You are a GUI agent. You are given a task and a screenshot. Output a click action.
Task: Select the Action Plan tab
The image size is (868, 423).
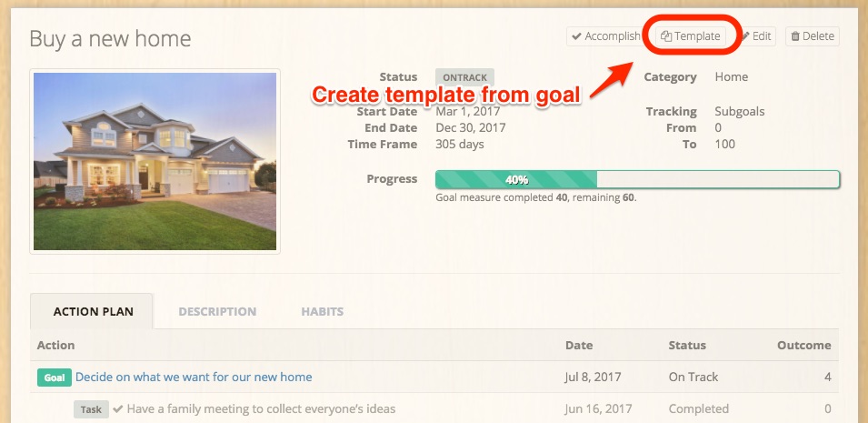91,311
